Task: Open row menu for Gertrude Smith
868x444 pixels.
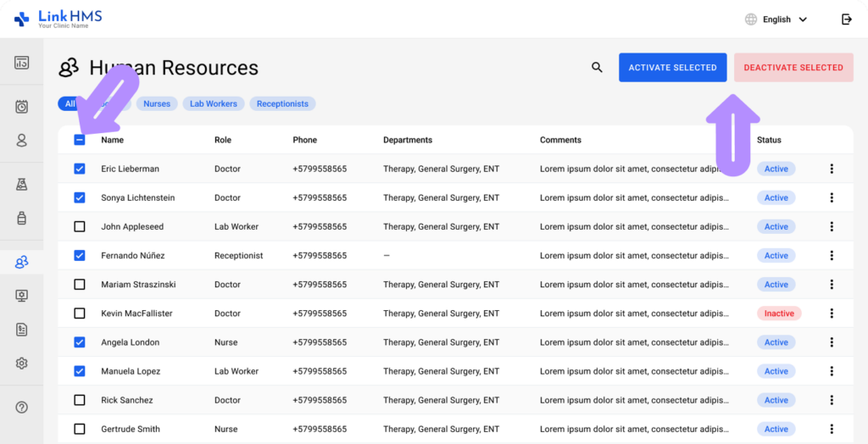Action: point(832,429)
